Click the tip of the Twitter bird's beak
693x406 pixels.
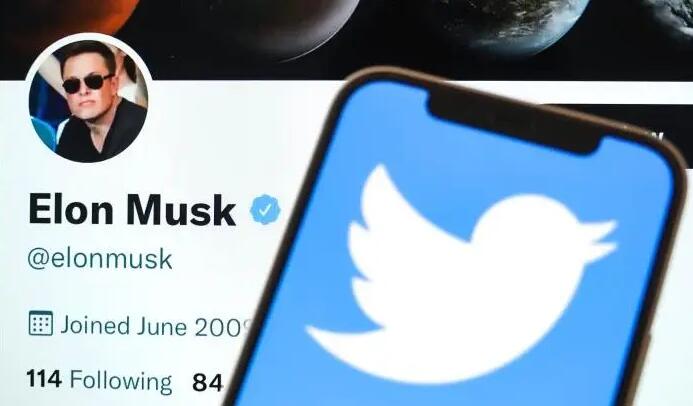pos(613,227)
